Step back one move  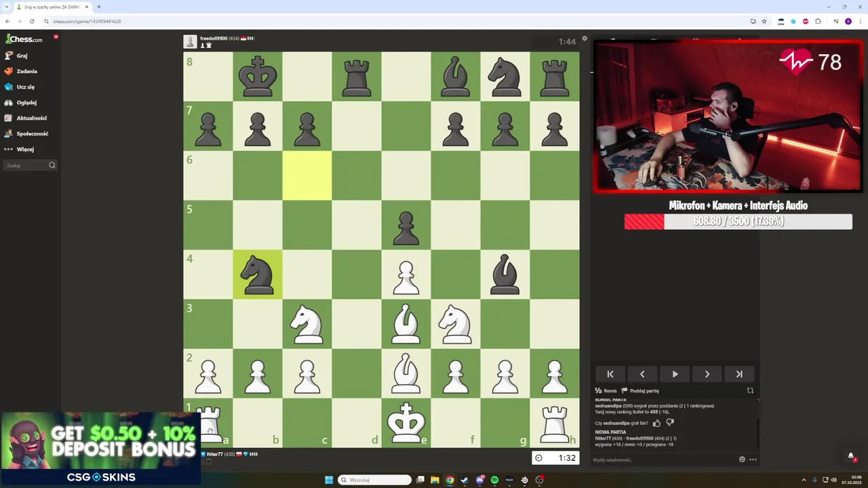(x=642, y=374)
